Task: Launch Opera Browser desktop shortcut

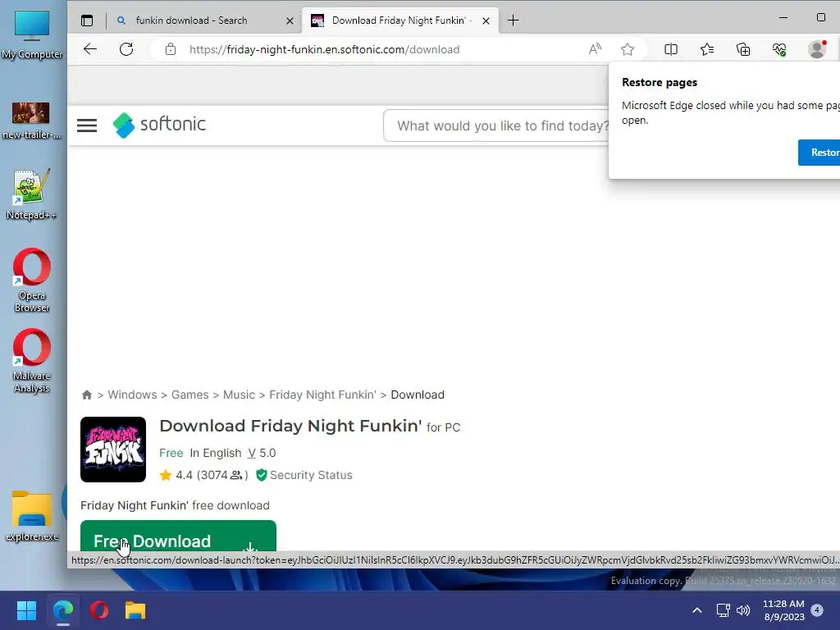Action: click(32, 281)
